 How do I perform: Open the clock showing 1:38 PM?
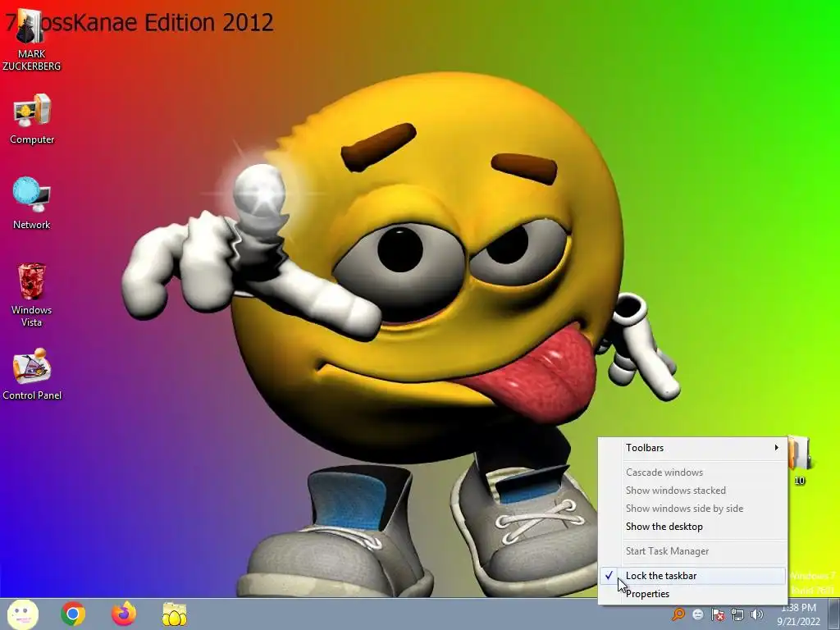coord(799,614)
